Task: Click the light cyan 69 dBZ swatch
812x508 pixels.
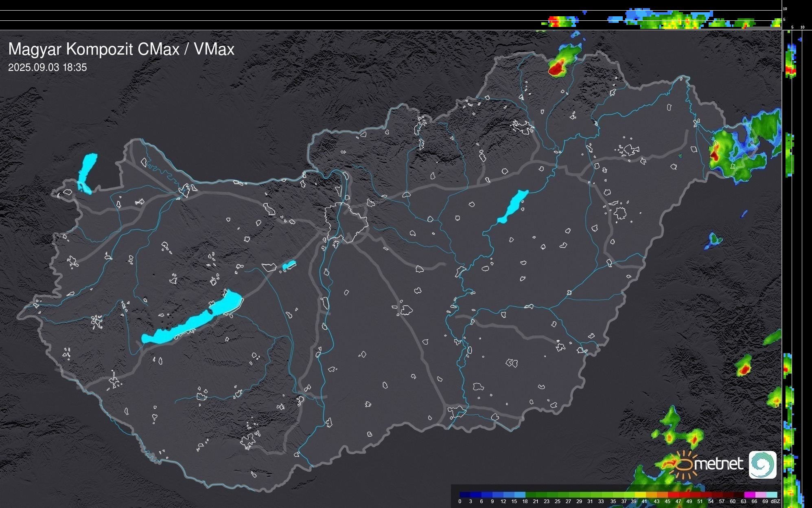Action: click(771, 495)
